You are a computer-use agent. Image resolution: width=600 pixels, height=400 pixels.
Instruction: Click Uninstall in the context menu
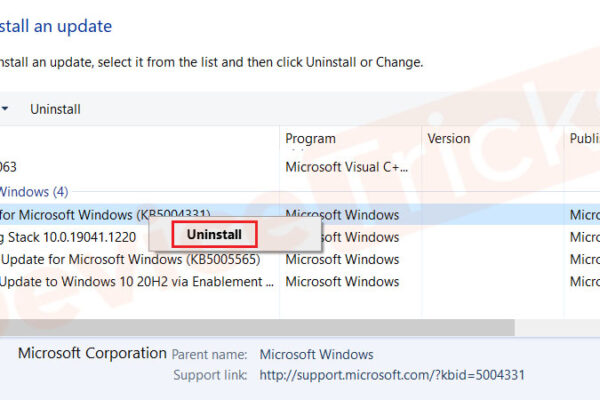[214, 234]
